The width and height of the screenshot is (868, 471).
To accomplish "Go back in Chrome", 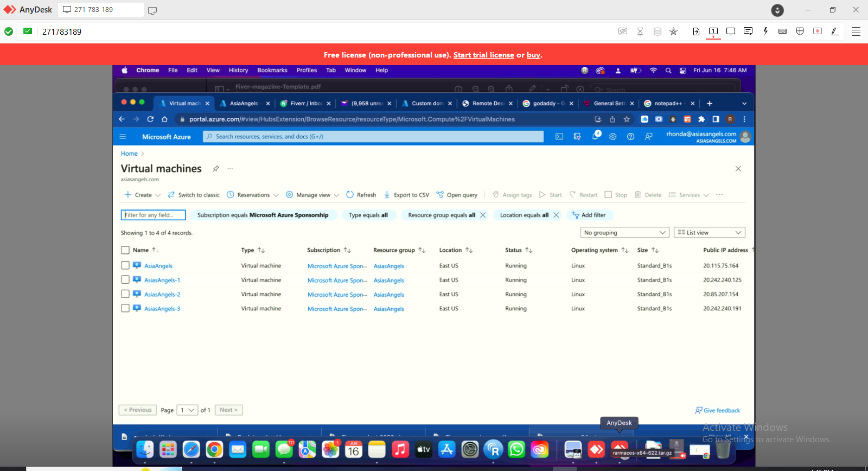I will coord(122,119).
